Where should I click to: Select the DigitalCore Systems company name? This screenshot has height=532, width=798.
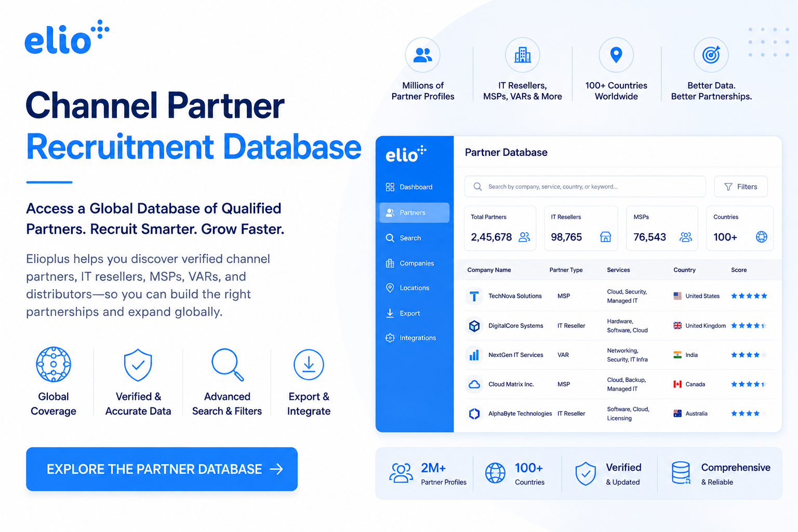tap(516, 326)
